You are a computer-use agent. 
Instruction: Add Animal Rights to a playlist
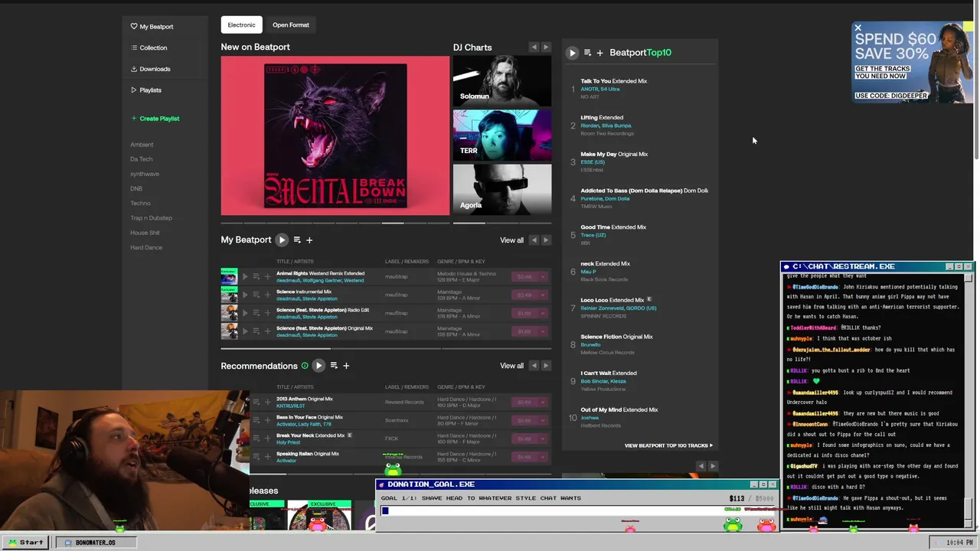point(267,276)
